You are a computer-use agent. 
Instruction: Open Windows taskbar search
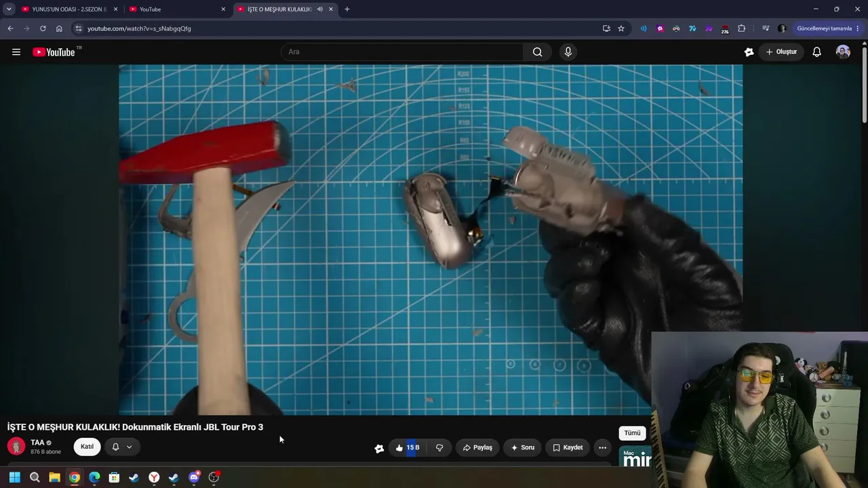pyautogui.click(x=35, y=478)
